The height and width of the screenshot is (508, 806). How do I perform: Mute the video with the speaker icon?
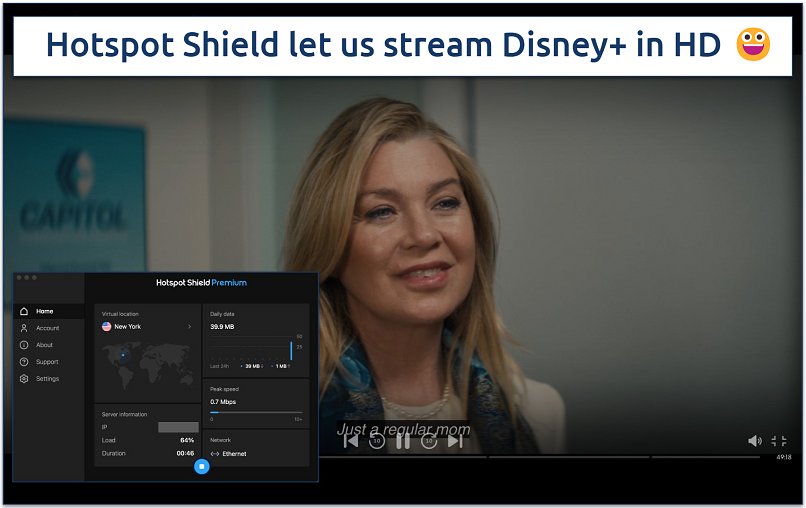(755, 441)
